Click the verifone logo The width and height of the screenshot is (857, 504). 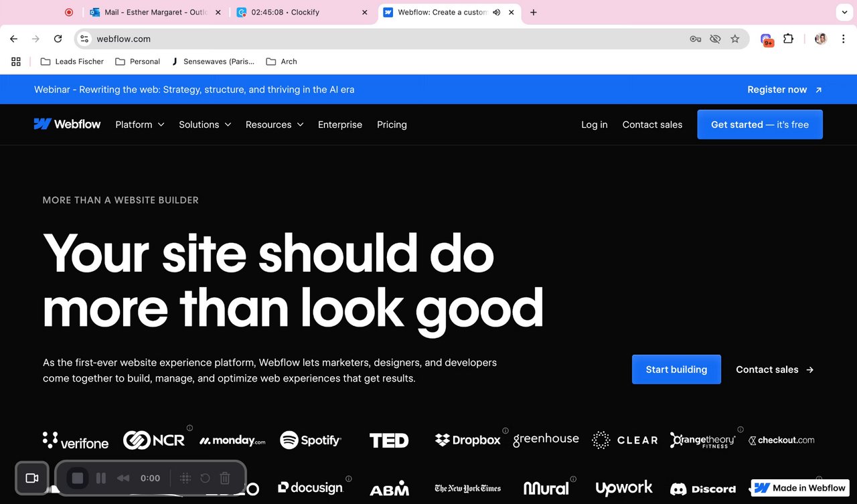(x=76, y=440)
